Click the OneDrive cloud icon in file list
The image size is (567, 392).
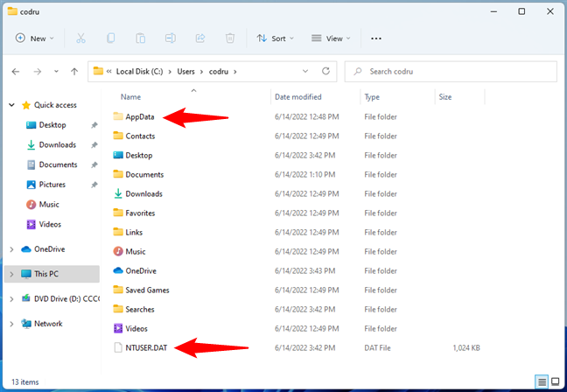[x=118, y=270]
